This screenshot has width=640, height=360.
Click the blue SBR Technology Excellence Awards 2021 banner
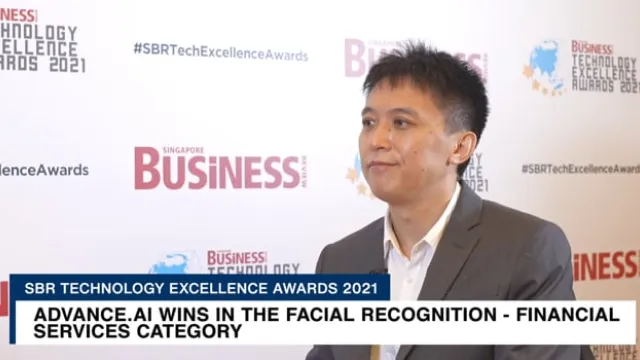tap(200, 288)
